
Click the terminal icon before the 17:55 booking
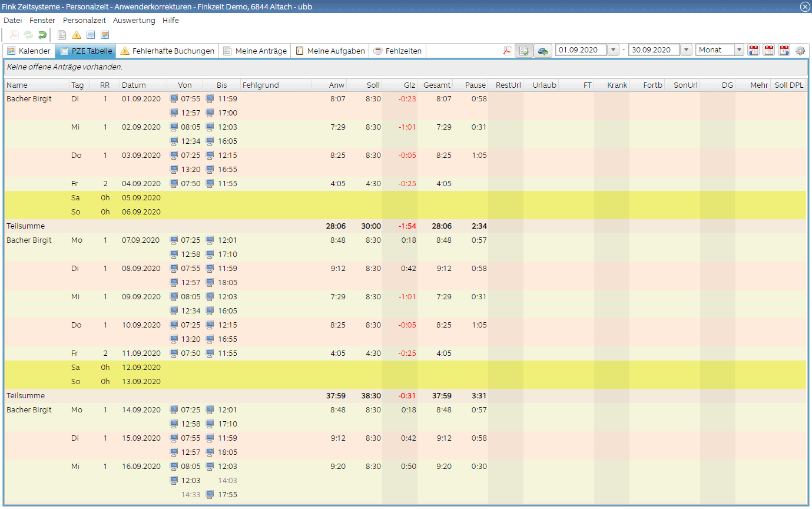pos(210,495)
